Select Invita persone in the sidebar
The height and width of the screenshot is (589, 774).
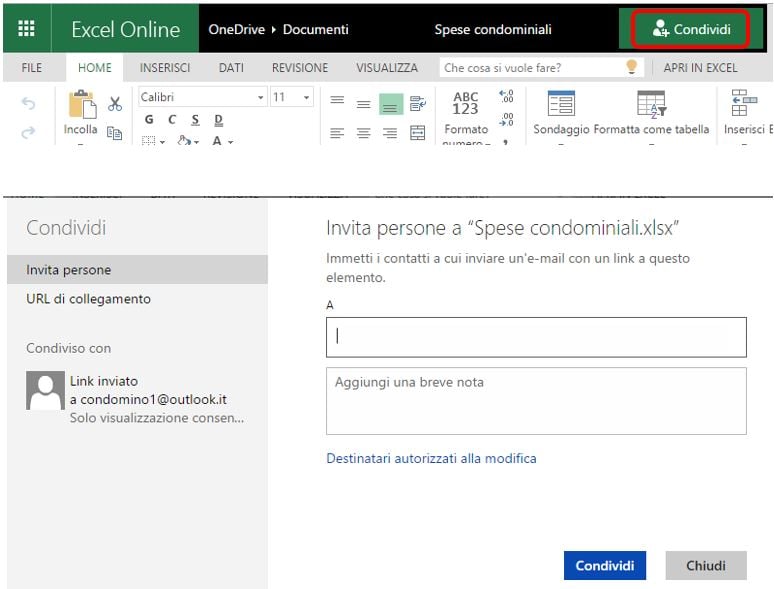pyautogui.click(x=137, y=270)
